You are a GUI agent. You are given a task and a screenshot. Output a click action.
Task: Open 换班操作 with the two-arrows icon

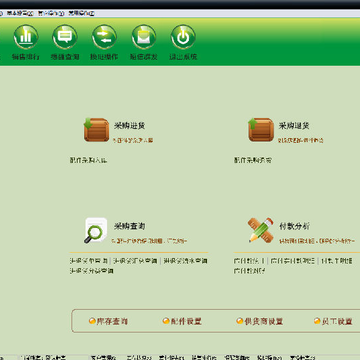[x=104, y=37]
